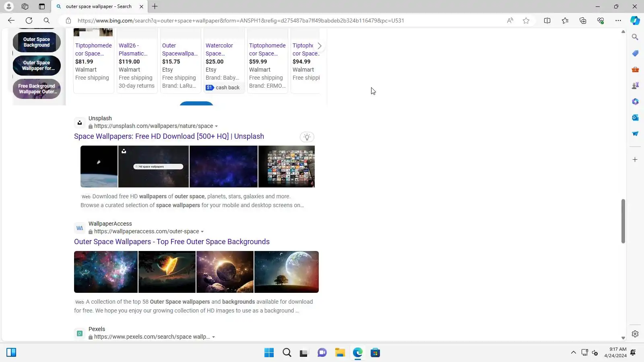Open sidebar Drop paper-plane icon
The height and width of the screenshot is (362, 644).
635,134
